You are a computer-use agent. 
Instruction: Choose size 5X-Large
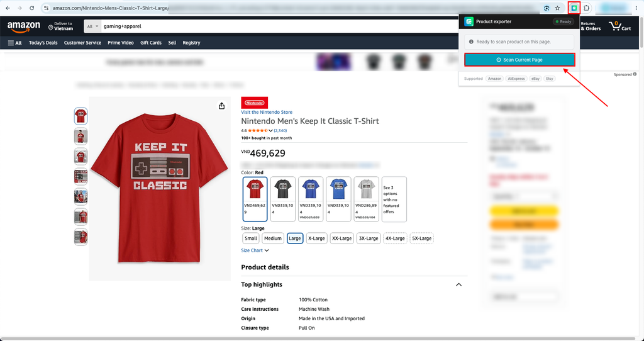422,238
